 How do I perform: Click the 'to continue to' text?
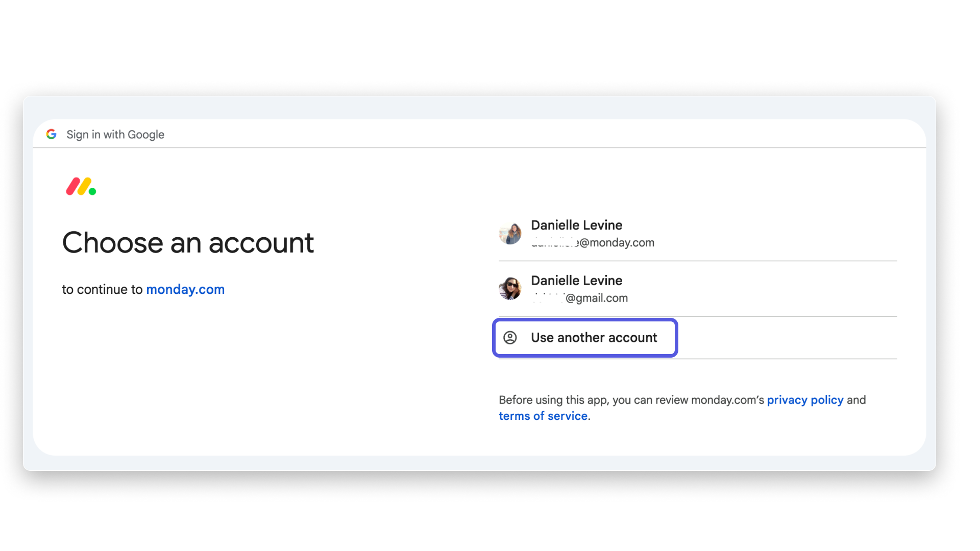pos(102,289)
